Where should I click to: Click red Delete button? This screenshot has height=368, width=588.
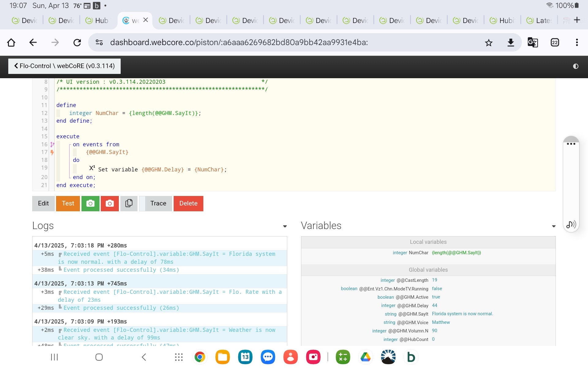(188, 203)
